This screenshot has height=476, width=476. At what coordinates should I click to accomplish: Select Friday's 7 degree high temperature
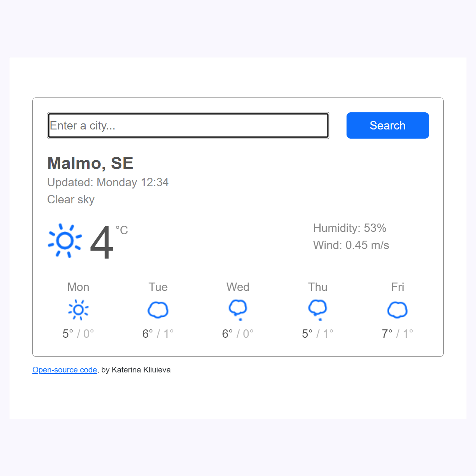click(387, 333)
